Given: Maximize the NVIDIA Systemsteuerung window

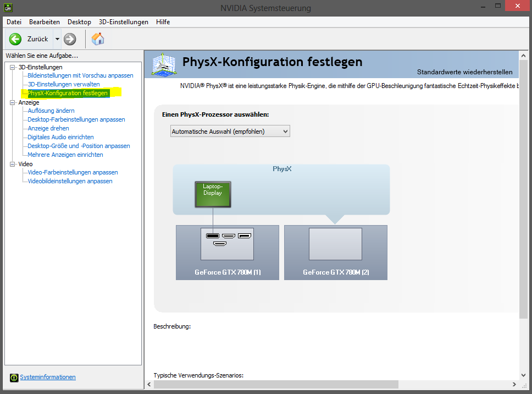Looking at the screenshot, I should coord(498,6).
